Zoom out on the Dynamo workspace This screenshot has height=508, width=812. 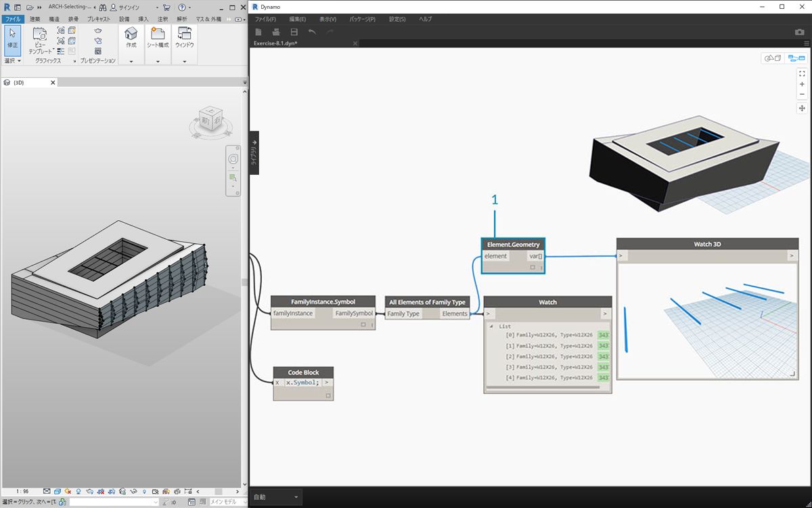click(802, 94)
